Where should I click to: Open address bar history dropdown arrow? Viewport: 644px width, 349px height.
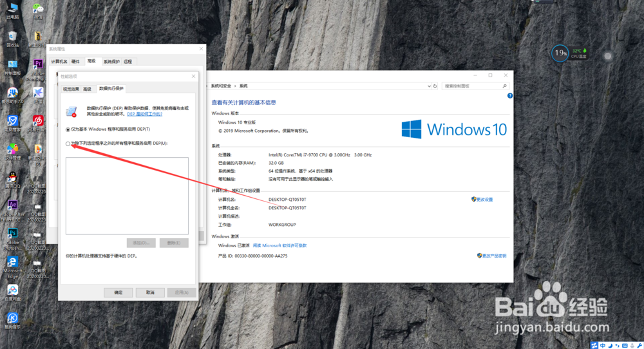click(429, 86)
